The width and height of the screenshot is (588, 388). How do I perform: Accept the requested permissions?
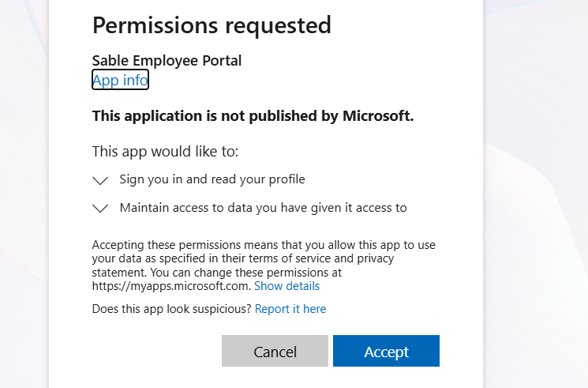(386, 351)
